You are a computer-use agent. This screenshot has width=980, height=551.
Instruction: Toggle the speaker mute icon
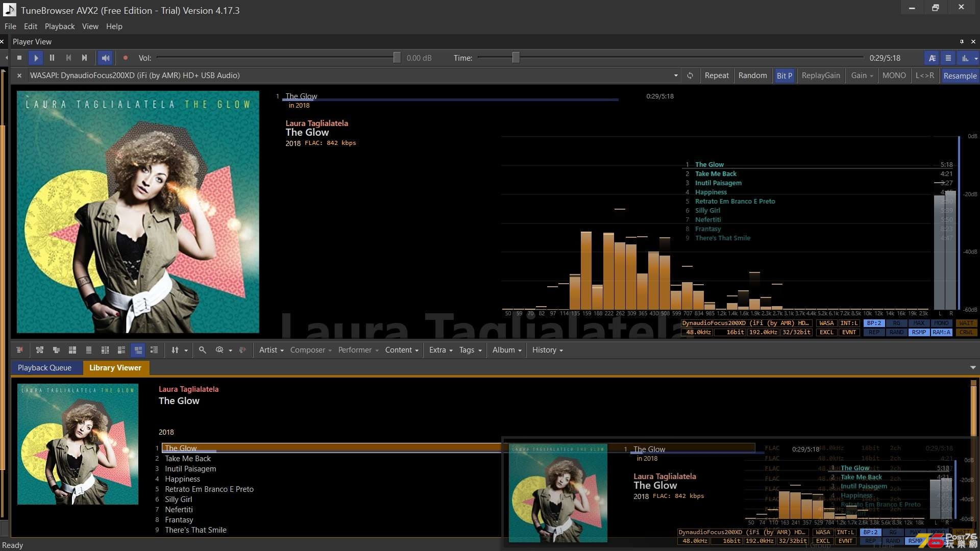tap(106, 58)
